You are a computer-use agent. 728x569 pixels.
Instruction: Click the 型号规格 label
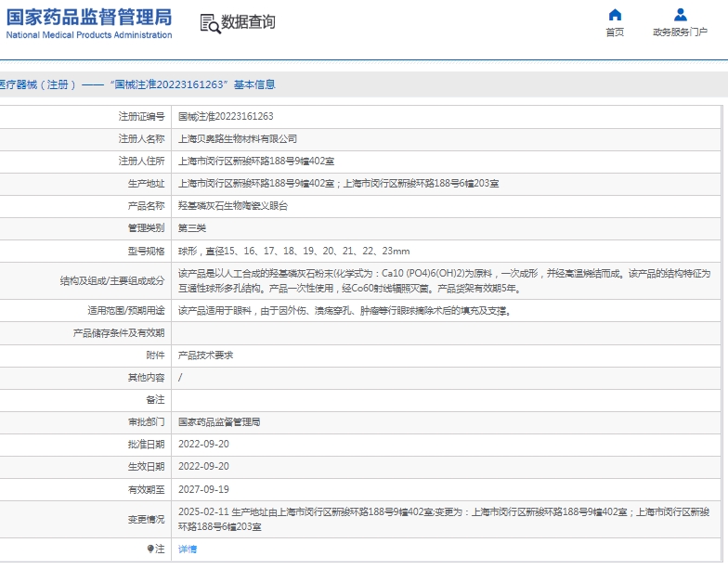click(147, 251)
